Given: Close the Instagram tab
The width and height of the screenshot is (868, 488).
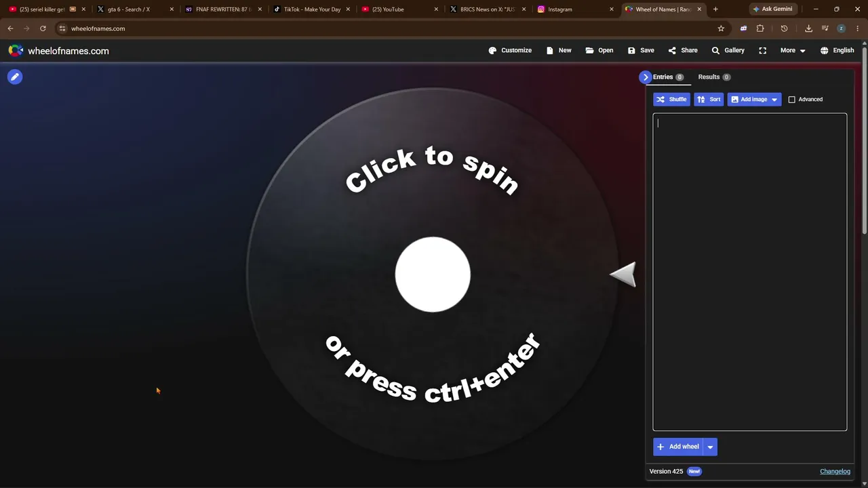Looking at the screenshot, I should point(612,9).
